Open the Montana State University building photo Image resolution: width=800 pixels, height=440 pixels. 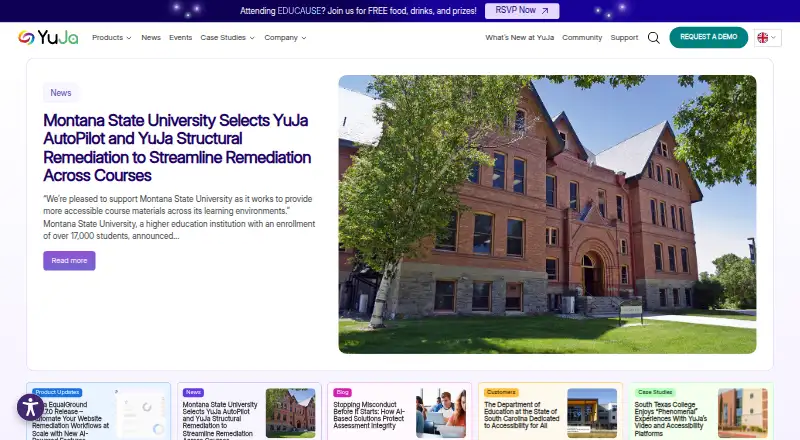(547, 214)
